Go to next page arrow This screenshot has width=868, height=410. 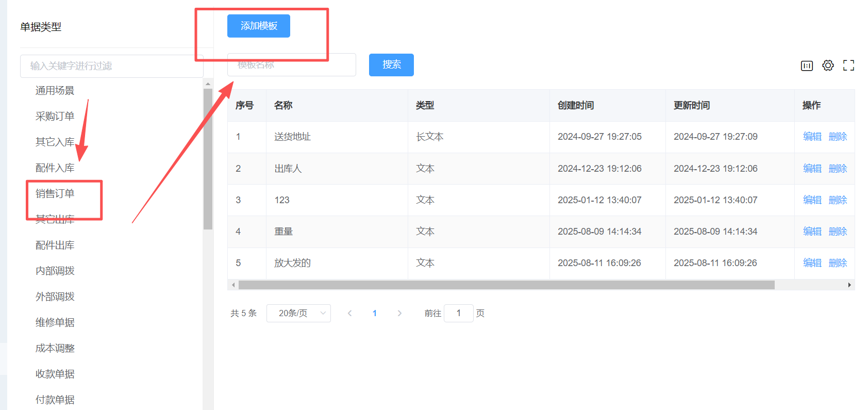pyautogui.click(x=399, y=313)
